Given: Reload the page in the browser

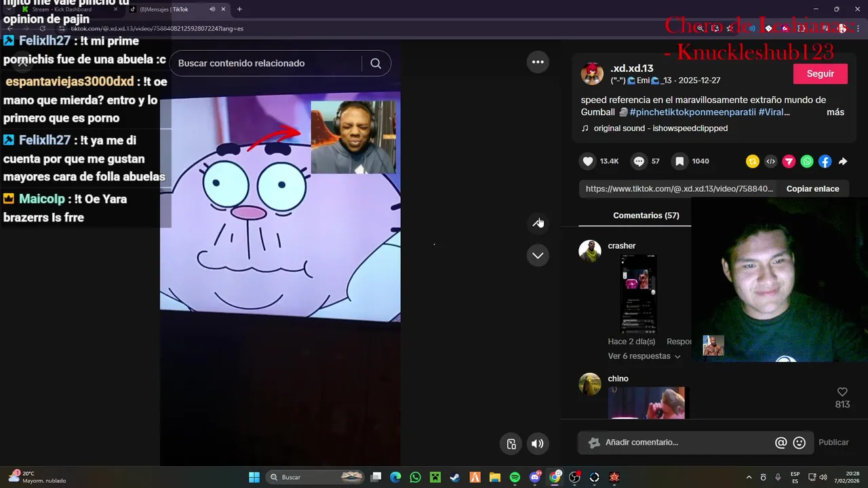Looking at the screenshot, I should click(x=43, y=28).
